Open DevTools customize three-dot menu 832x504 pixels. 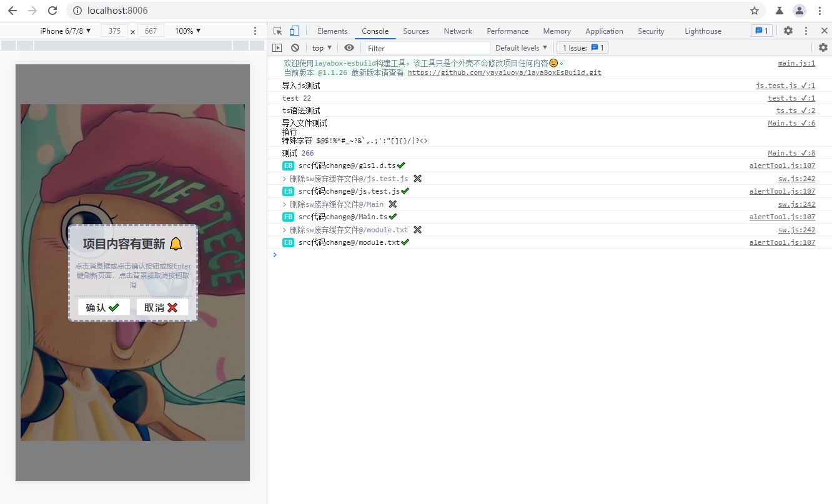click(x=806, y=31)
